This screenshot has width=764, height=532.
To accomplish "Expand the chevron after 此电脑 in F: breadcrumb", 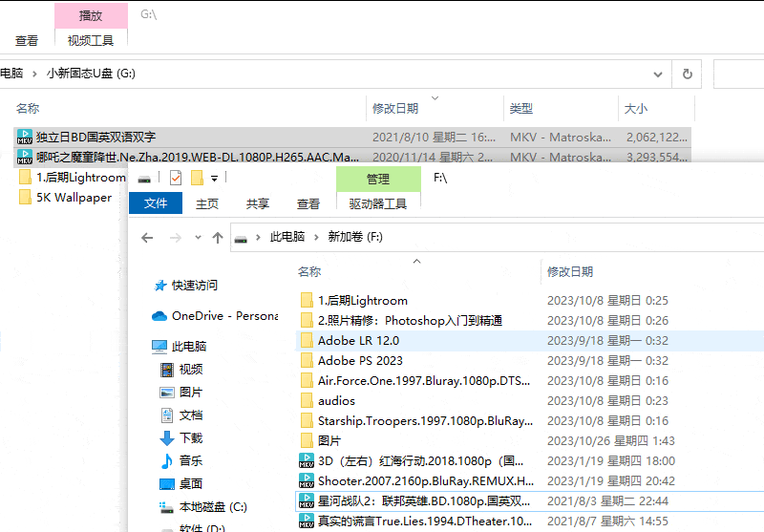I will point(316,237).
